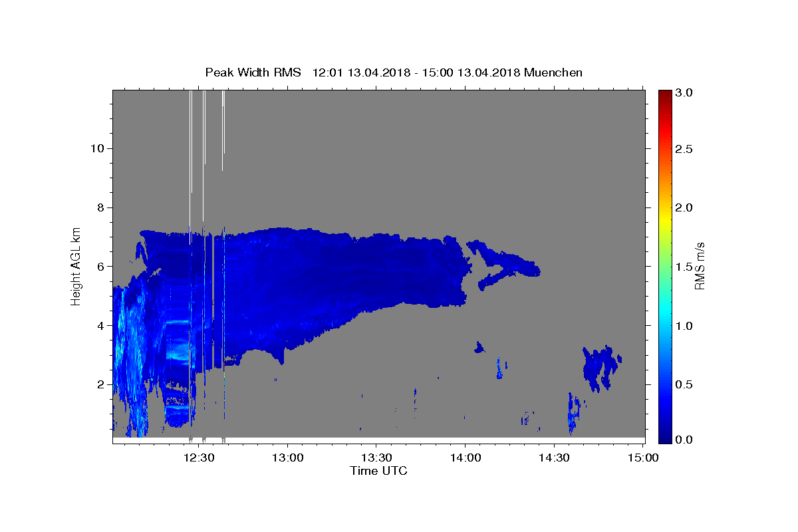The width and height of the screenshot is (798, 532).
Task: Click the 'RMS m/s' colorbar label
Action: pos(699,266)
